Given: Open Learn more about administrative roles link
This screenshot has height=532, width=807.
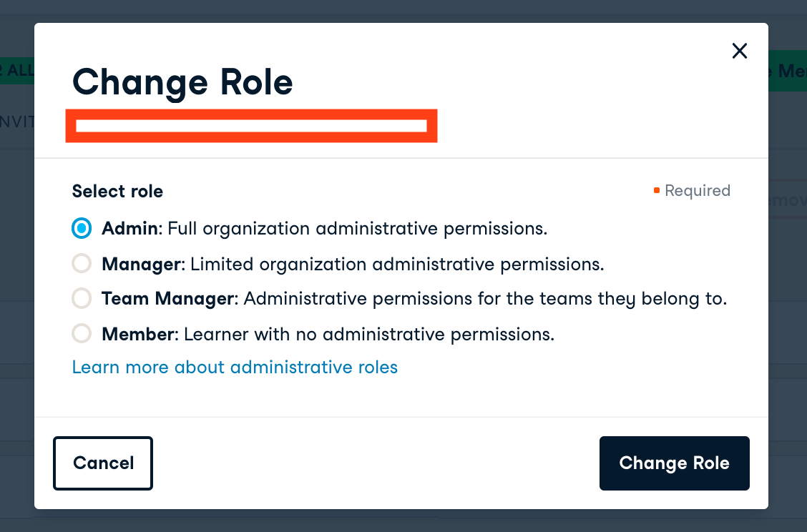Looking at the screenshot, I should click(x=235, y=368).
